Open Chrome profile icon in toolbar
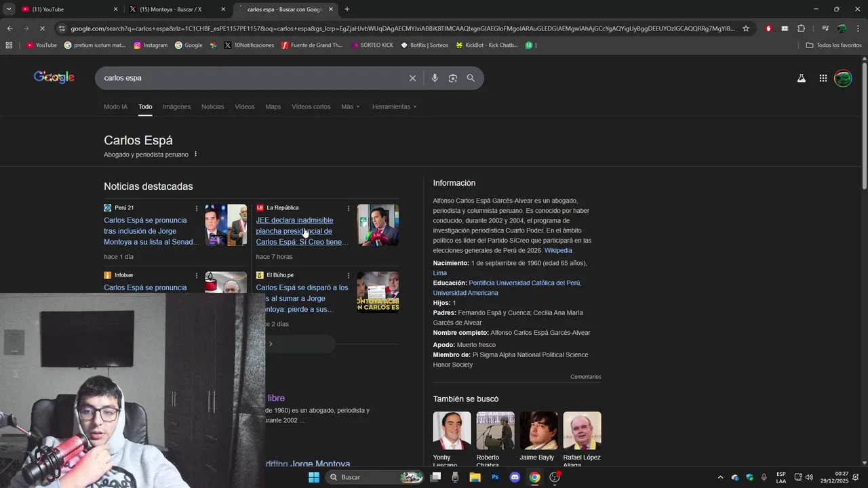The width and height of the screenshot is (868, 488). 842,28
